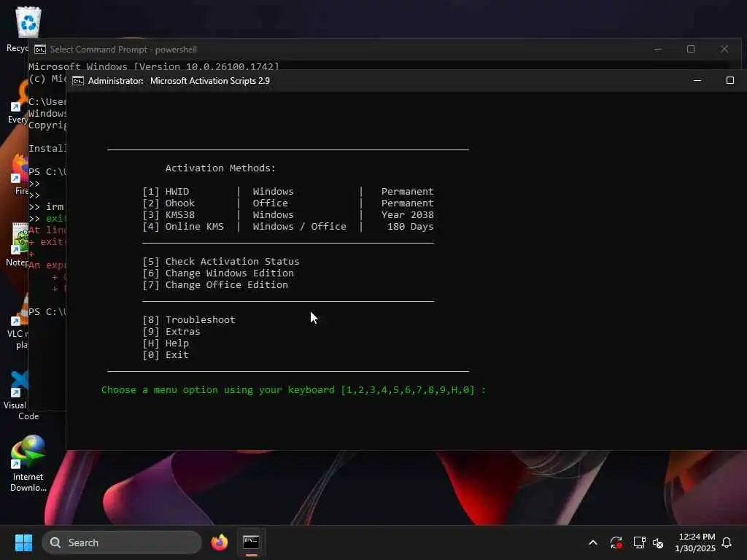Image resolution: width=747 pixels, height=560 pixels.
Task: Switch to Command Prompt taskbar icon
Action: click(251, 542)
